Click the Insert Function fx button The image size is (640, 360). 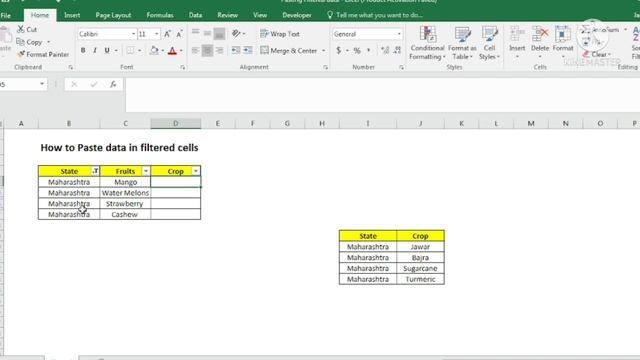113,84
